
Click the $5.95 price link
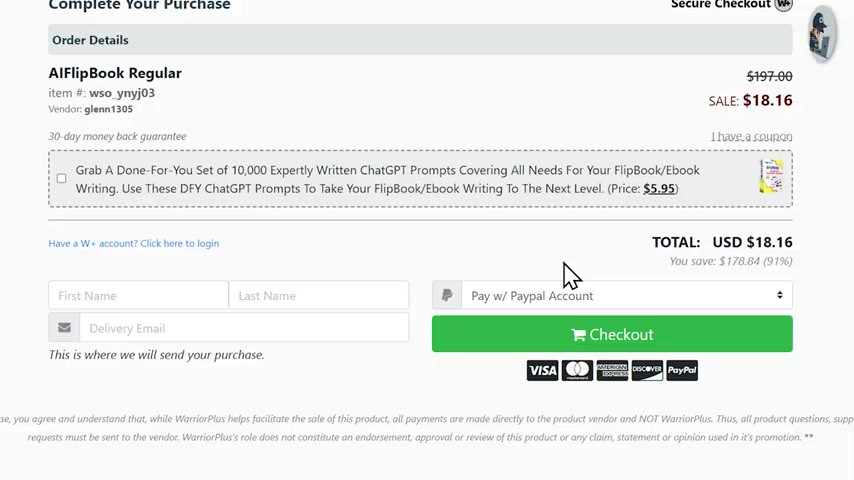659,189
